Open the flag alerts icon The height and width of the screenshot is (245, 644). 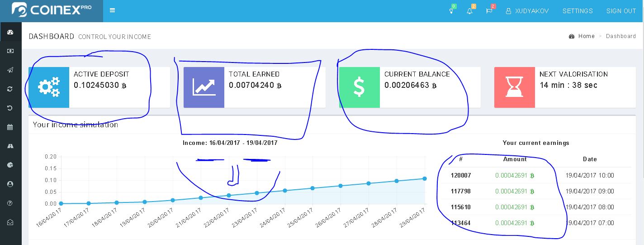[x=489, y=11]
